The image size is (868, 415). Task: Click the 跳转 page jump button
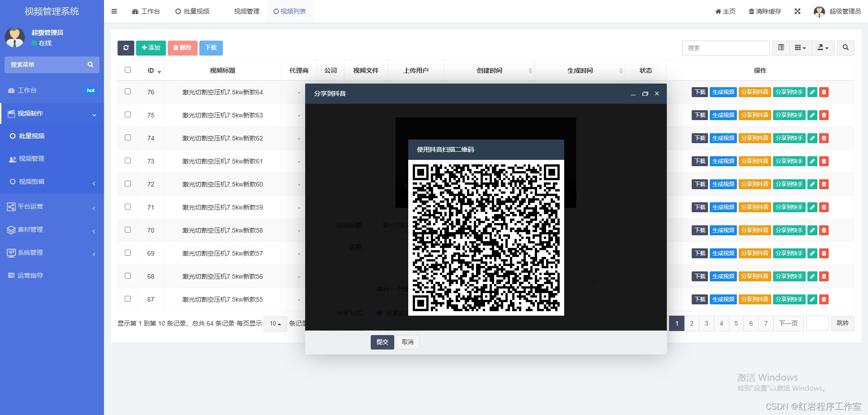tap(843, 323)
